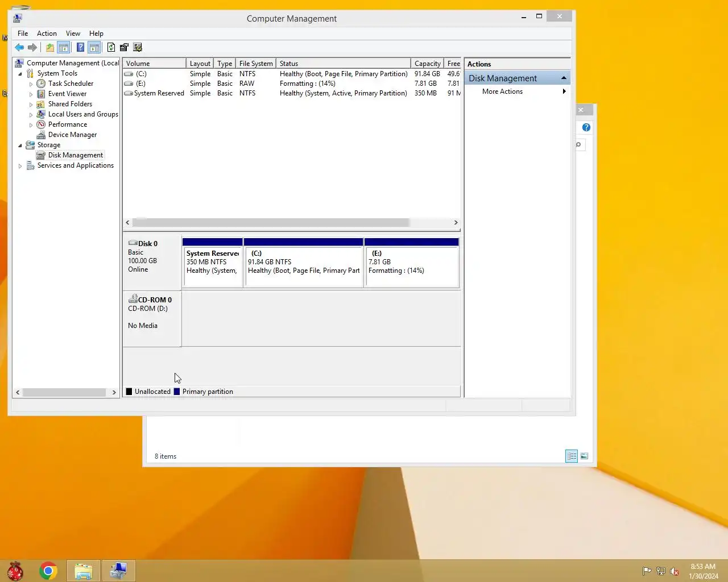The height and width of the screenshot is (582, 728).
Task: Click console tree scroll right arrow
Action: click(x=114, y=393)
